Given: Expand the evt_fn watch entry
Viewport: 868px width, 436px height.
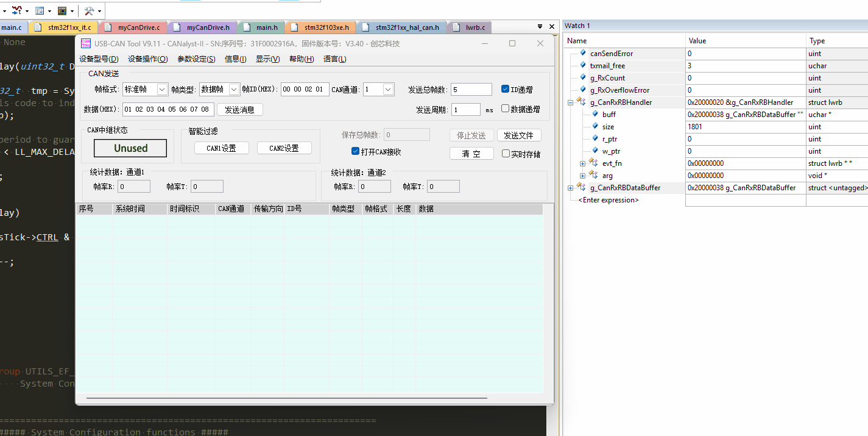Looking at the screenshot, I should pyautogui.click(x=583, y=163).
